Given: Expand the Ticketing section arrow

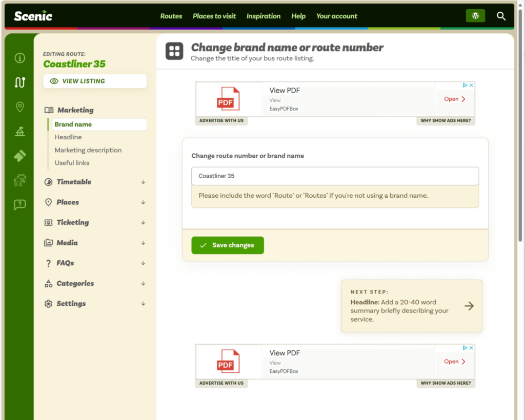Looking at the screenshot, I should 143,222.
